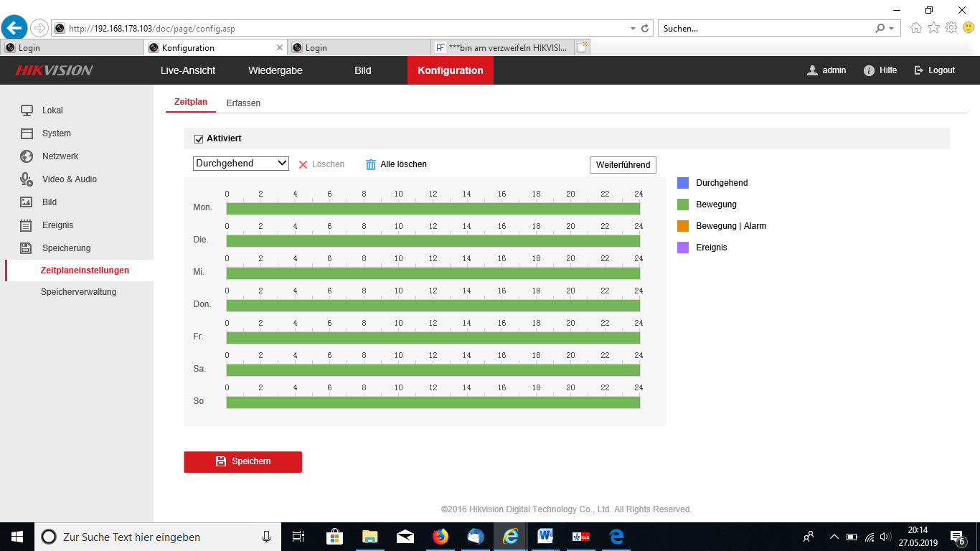Image resolution: width=980 pixels, height=551 pixels.
Task: Uncheck the Aktiviert checkbox
Action: pos(199,138)
